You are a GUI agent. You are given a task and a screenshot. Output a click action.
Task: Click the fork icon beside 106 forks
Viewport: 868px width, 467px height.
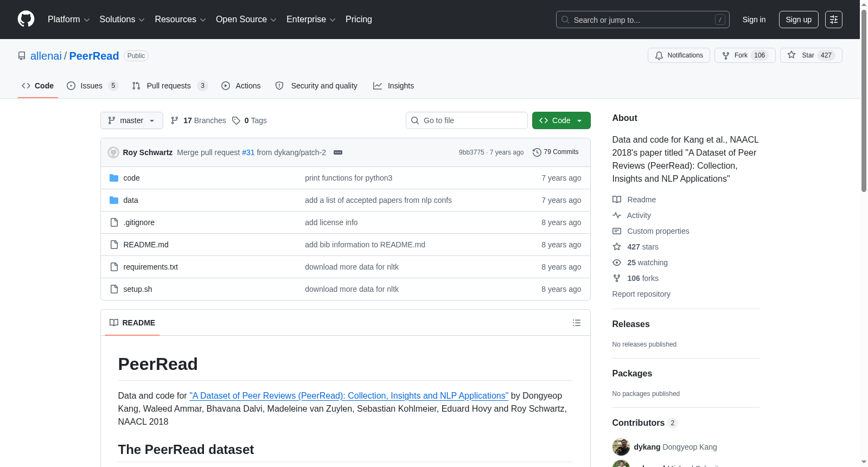click(617, 278)
